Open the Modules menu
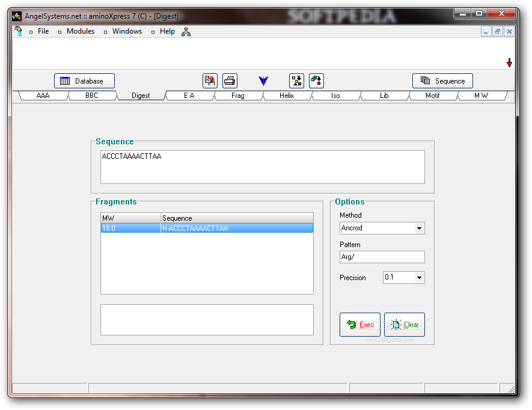 tap(81, 31)
